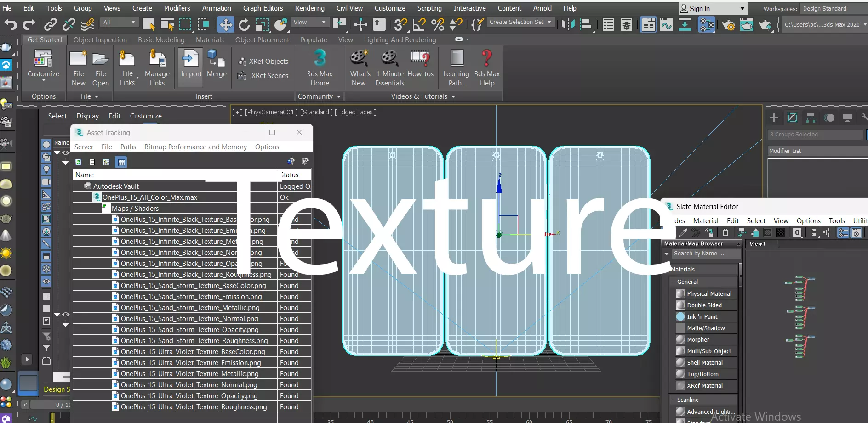Toggle the Scene Explorer button
Image resolution: width=868 pixels, height=423 pixels.
point(608,24)
